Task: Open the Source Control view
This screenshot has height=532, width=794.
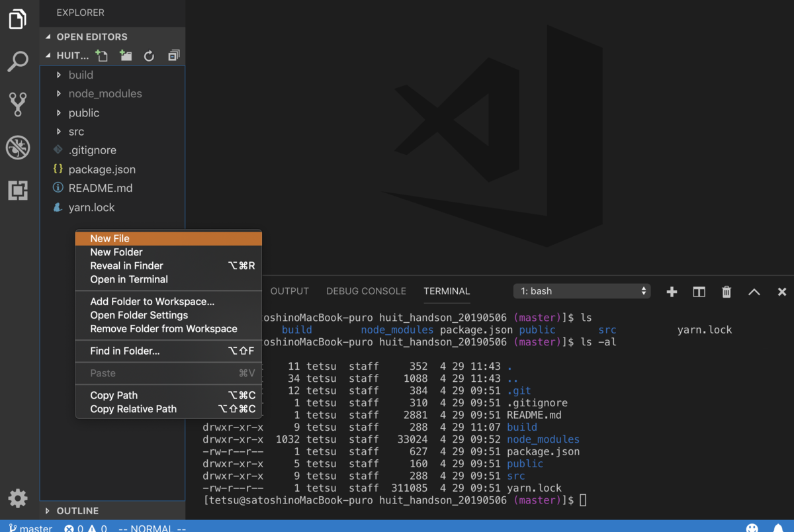Action: [x=18, y=105]
